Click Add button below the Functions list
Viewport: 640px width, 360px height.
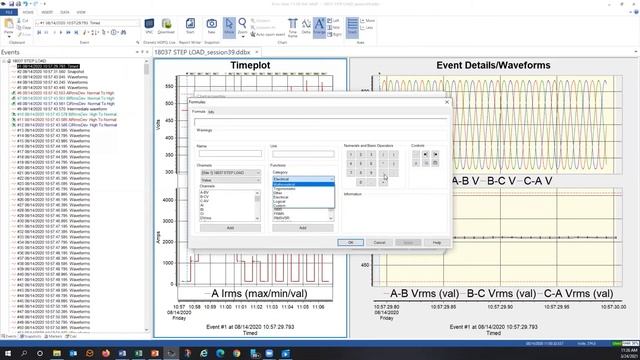pyautogui.click(x=303, y=228)
